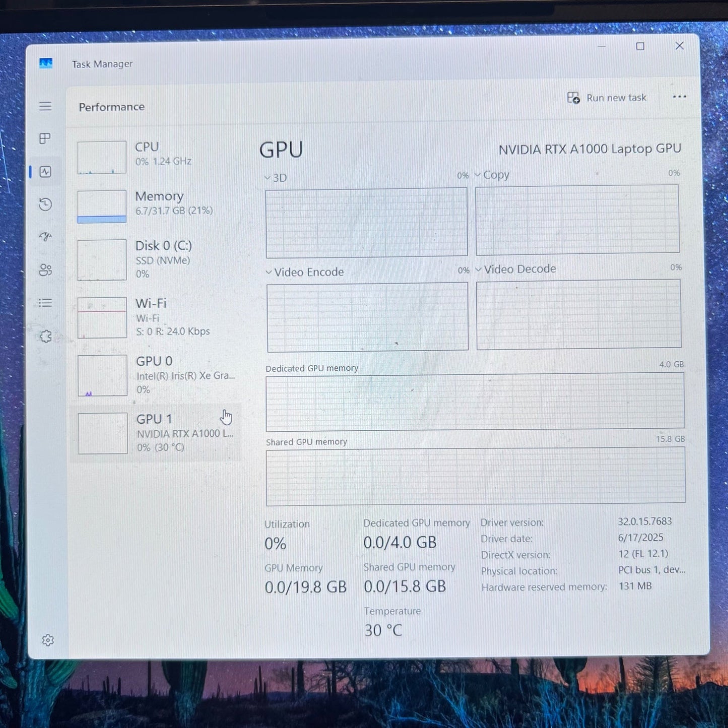Go to the Processes page icon
728x728 pixels.
(45, 139)
